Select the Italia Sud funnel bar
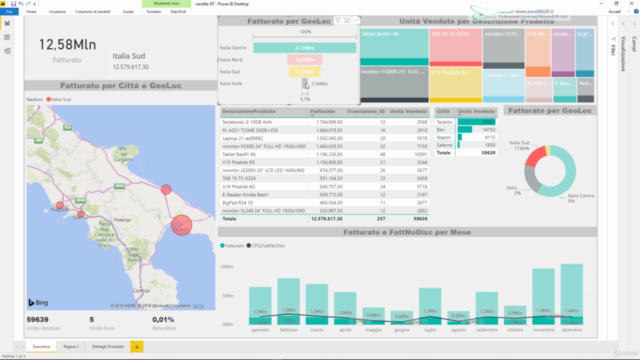640x360 pixels. [x=304, y=71]
